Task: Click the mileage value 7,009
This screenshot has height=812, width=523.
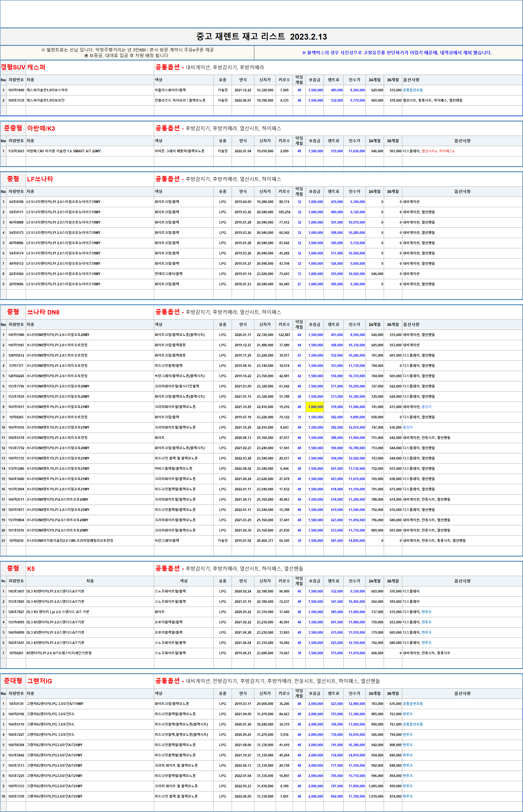Action: pyautogui.click(x=284, y=90)
